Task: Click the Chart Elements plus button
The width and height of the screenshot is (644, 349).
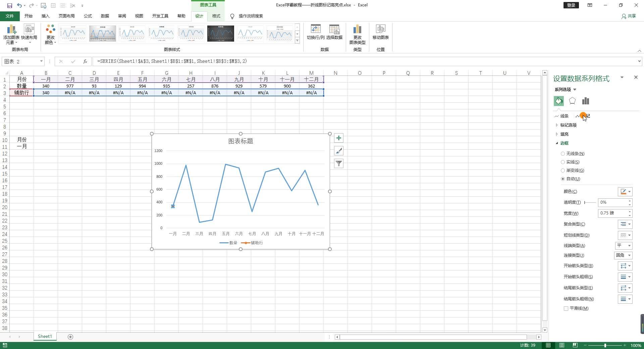Action: click(339, 138)
